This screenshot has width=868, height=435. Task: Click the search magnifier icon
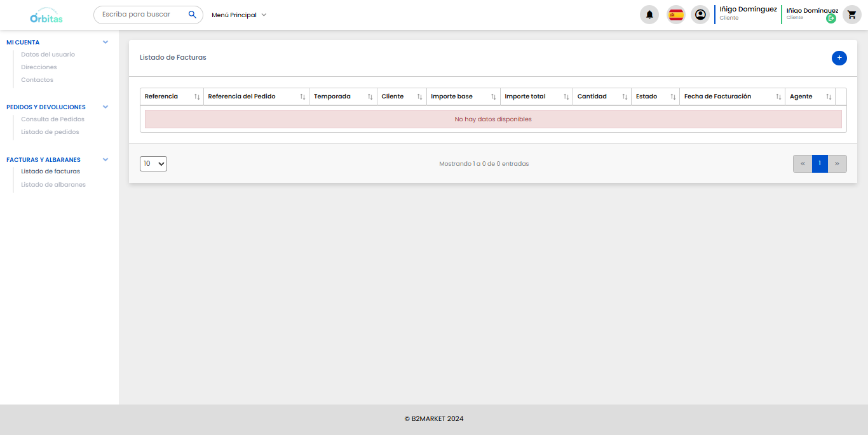(193, 15)
